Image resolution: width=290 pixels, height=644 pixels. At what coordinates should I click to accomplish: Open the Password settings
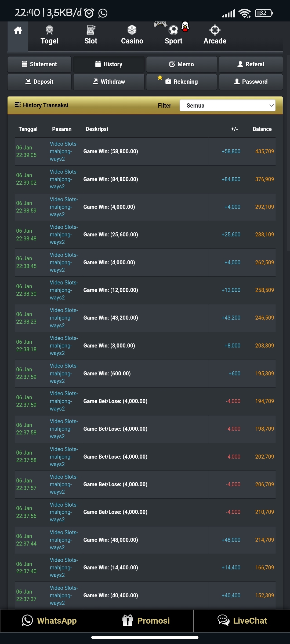tap(251, 82)
